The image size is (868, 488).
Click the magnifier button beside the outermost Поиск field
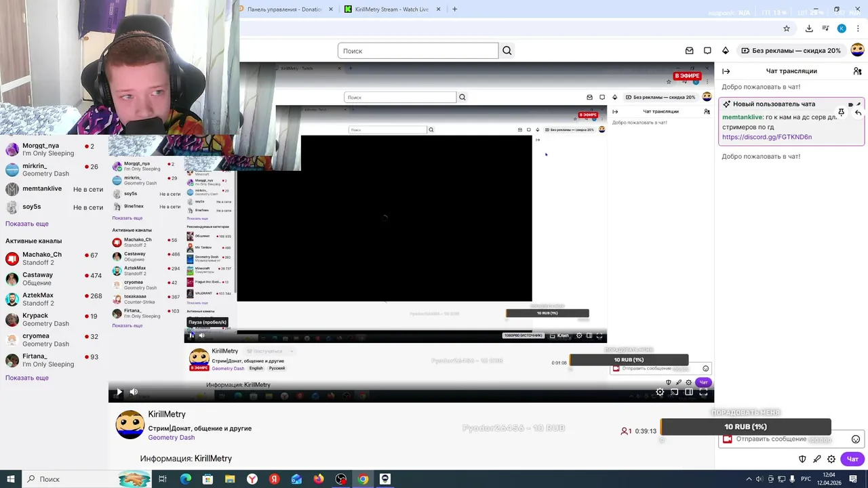(x=507, y=51)
